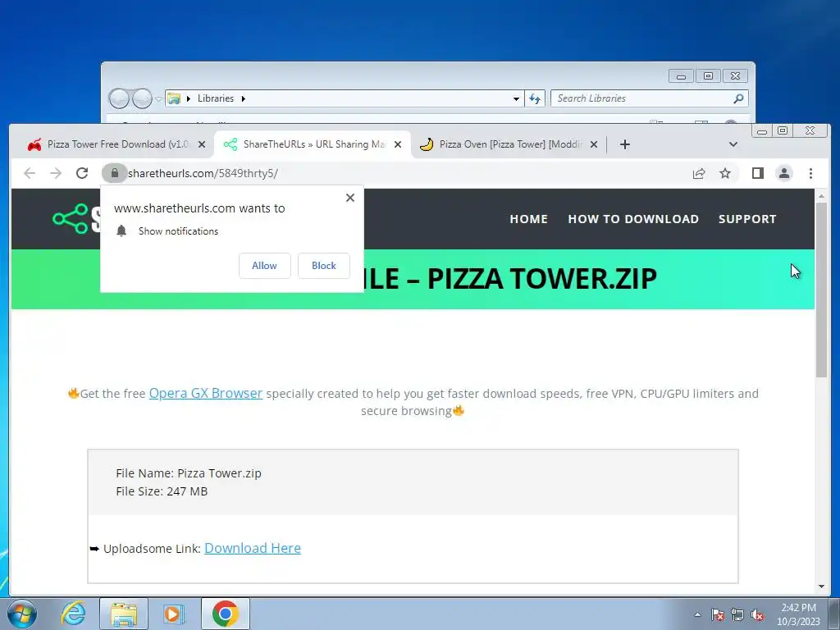
Task: Click the scrollbar up arrow
Action: (x=821, y=196)
